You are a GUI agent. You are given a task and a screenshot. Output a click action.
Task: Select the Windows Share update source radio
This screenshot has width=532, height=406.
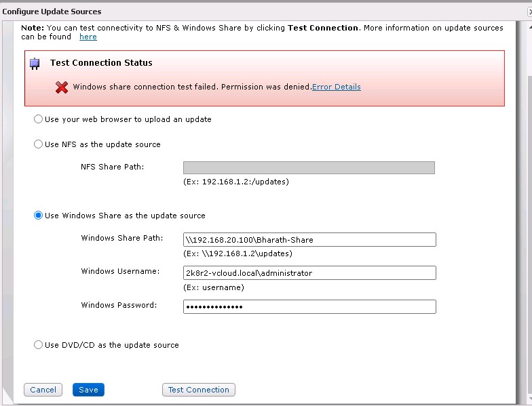[39, 216]
